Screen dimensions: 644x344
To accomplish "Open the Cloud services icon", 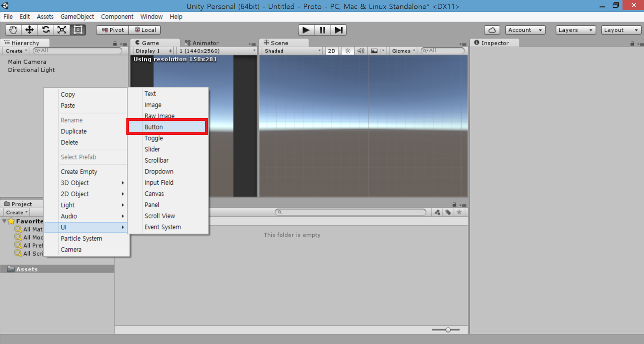I will click(x=492, y=30).
